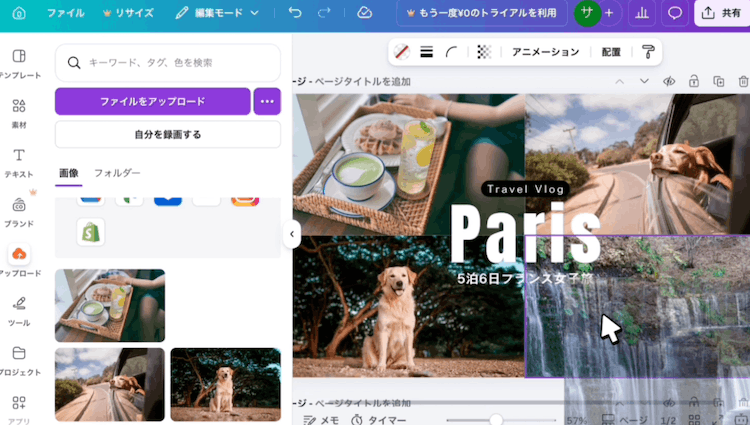Open the プロジェクト sidebar panel

(x=19, y=361)
